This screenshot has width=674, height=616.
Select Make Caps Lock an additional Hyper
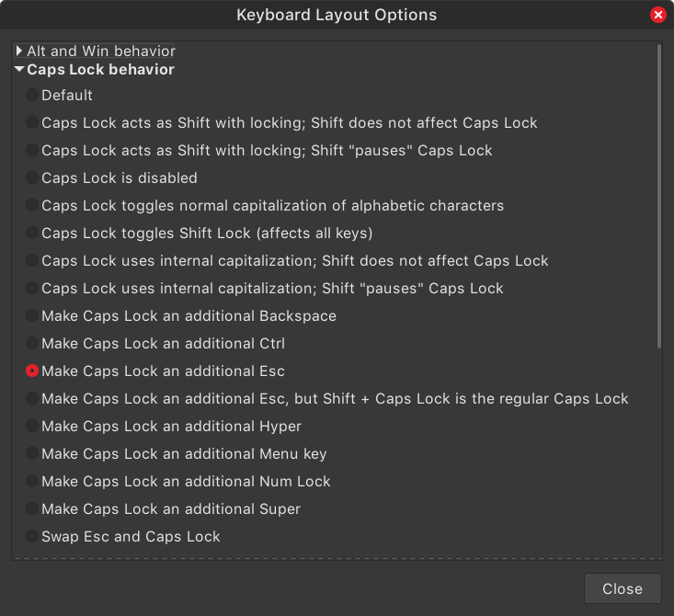coord(32,426)
